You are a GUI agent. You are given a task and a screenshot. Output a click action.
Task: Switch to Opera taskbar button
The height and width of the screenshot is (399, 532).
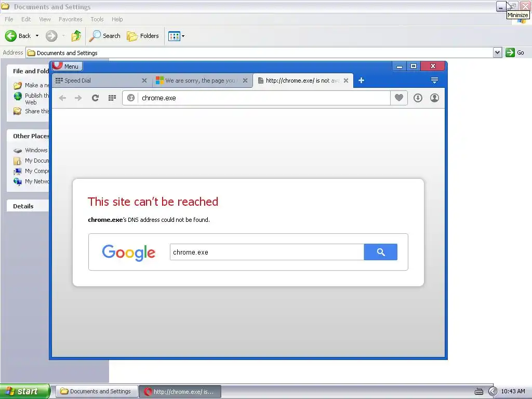180,392
